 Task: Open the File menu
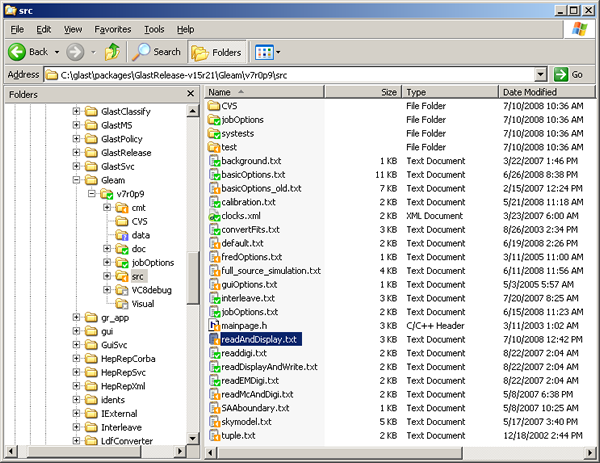17,29
